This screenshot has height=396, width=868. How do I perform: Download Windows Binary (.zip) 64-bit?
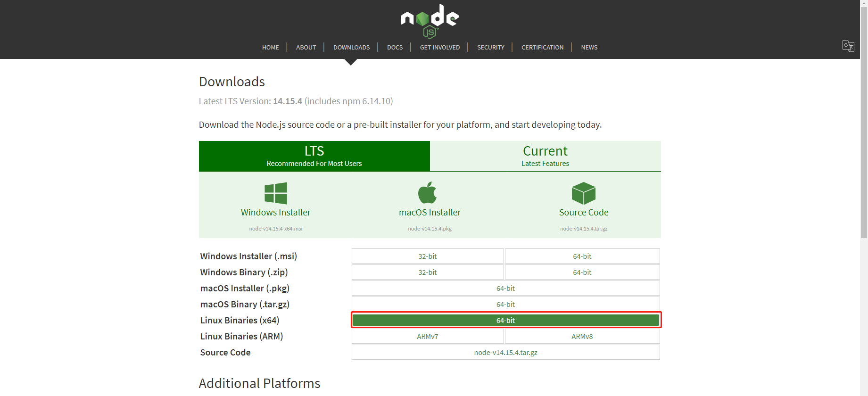point(582,272)
